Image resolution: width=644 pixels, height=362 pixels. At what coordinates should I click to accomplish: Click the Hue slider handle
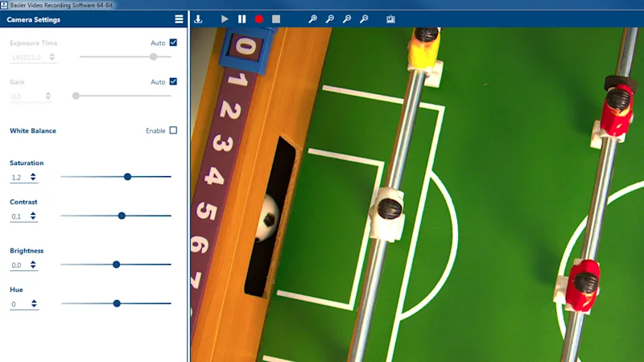pos(117,303)
